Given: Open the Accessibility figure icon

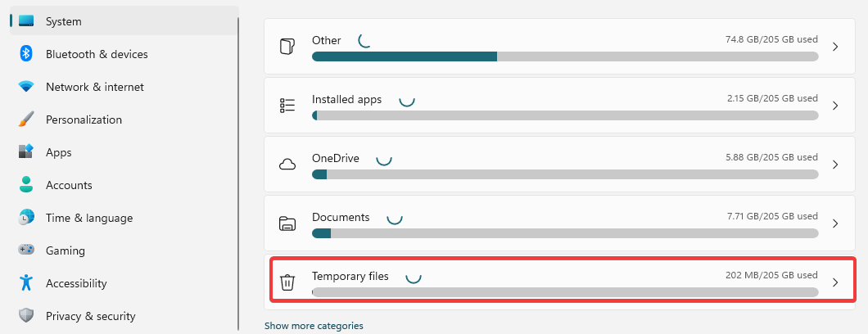Looking at the screenshot, I should click(26, 282).
